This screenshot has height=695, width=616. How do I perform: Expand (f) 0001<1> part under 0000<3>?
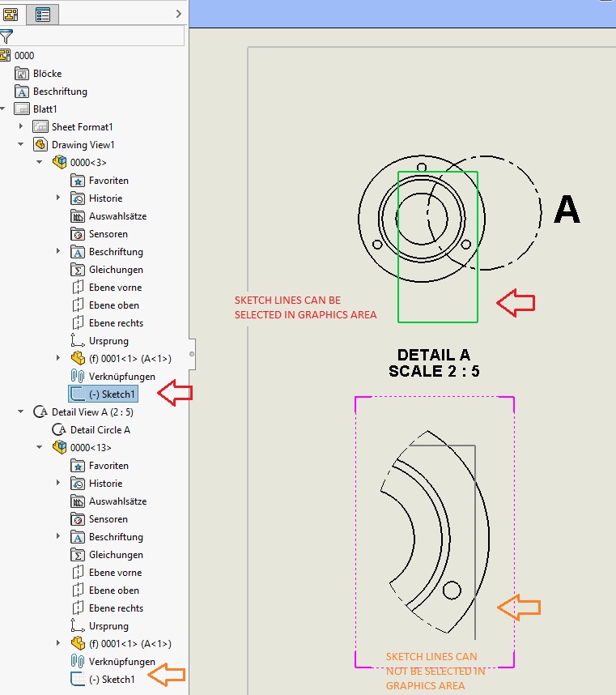coord(58,358)
